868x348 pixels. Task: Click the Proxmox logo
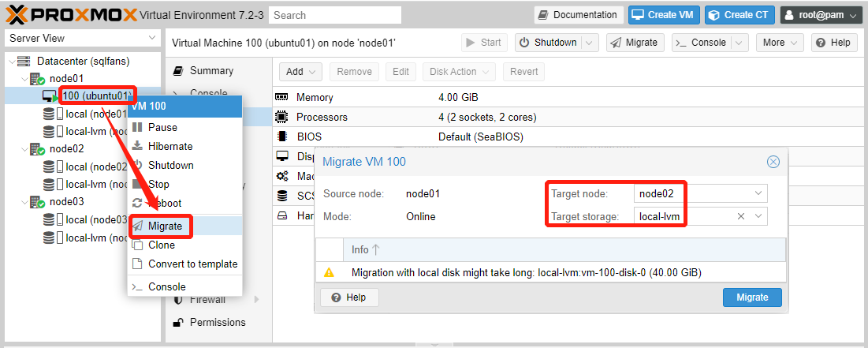coord(71,15)
